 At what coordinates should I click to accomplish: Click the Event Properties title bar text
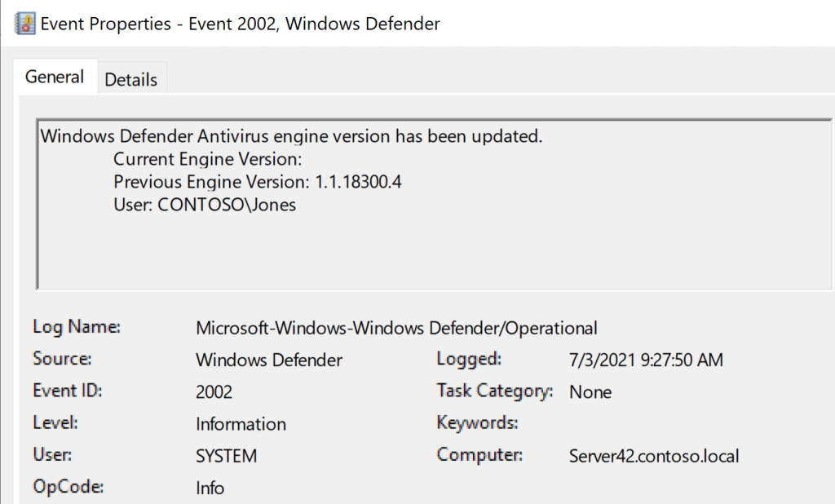[240, 24]
